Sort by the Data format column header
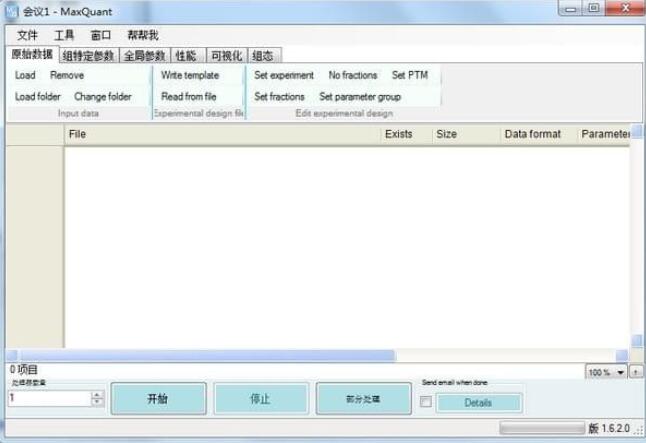This screenshot has width=646, height=443. [x=538, y=134]
